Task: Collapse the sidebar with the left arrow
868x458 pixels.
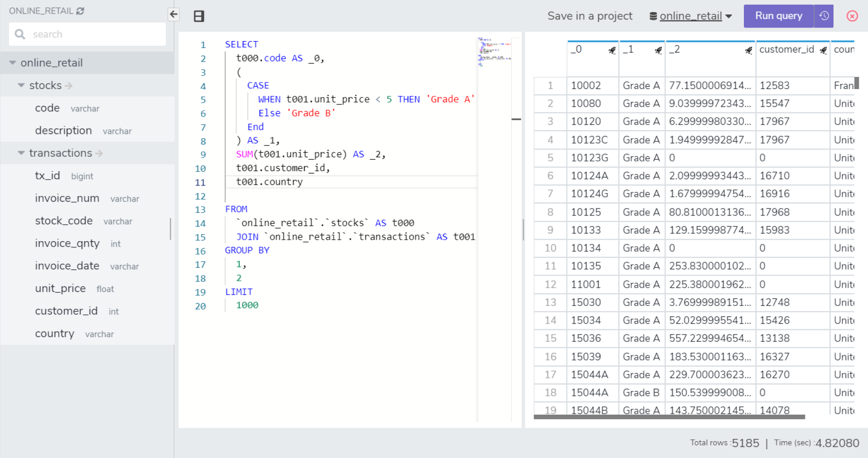Action: pos(174,14)
